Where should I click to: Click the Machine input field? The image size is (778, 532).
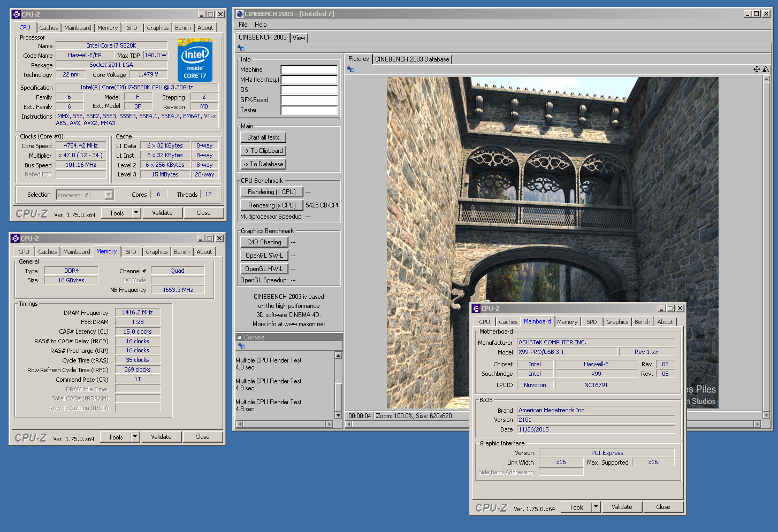point(309,70)
